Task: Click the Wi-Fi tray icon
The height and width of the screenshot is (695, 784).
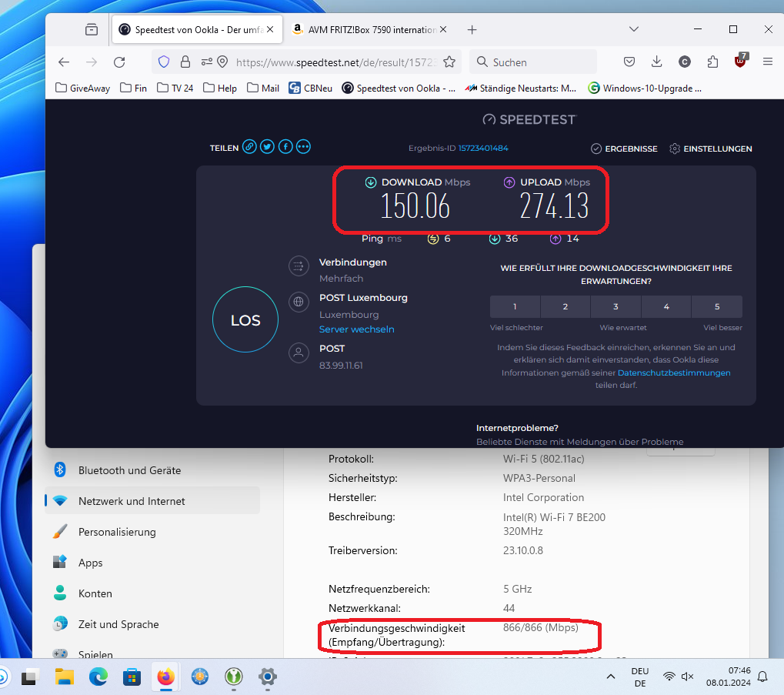Action: [669, 677]
